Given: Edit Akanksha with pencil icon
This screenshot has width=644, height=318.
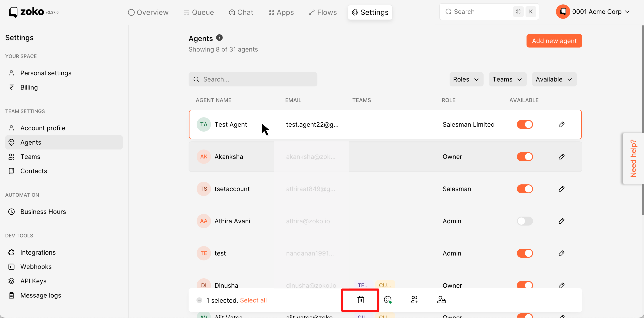Looking at the screenshot, I should pos(562,157).
